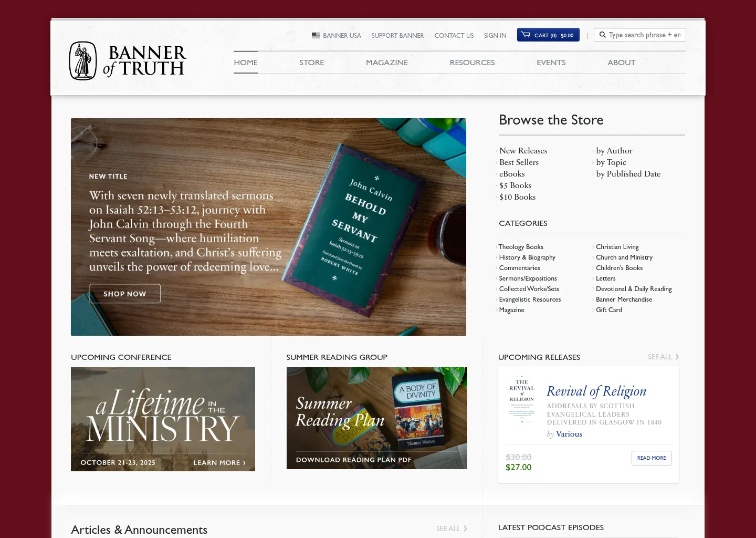Click the chevron next to Articles See All
The height and width of the screenshot is (538, 756).
(465, 529)
